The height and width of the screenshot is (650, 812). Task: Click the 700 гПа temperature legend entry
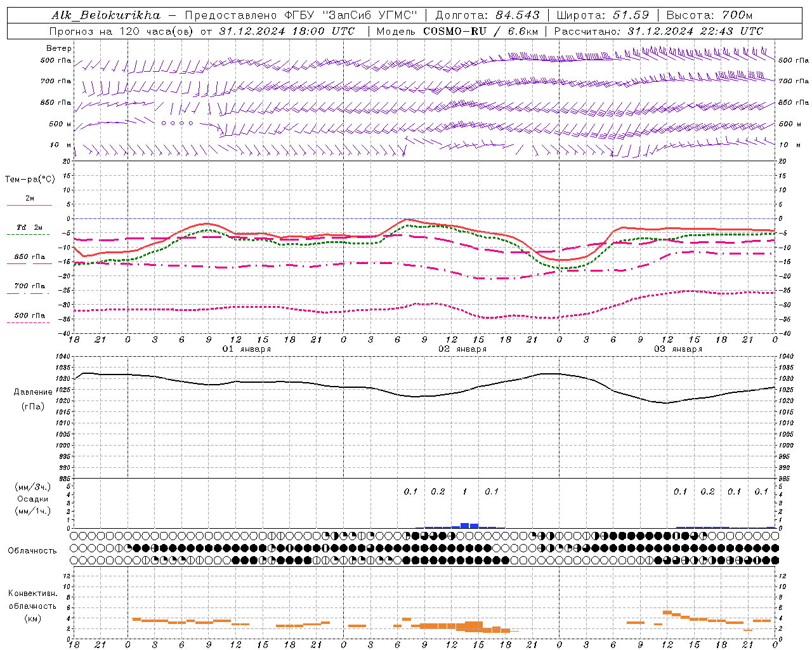30,286
